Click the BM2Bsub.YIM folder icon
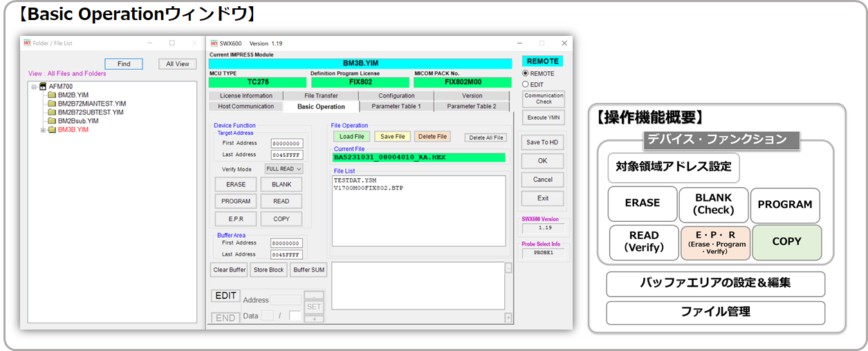 coord(51,121)
